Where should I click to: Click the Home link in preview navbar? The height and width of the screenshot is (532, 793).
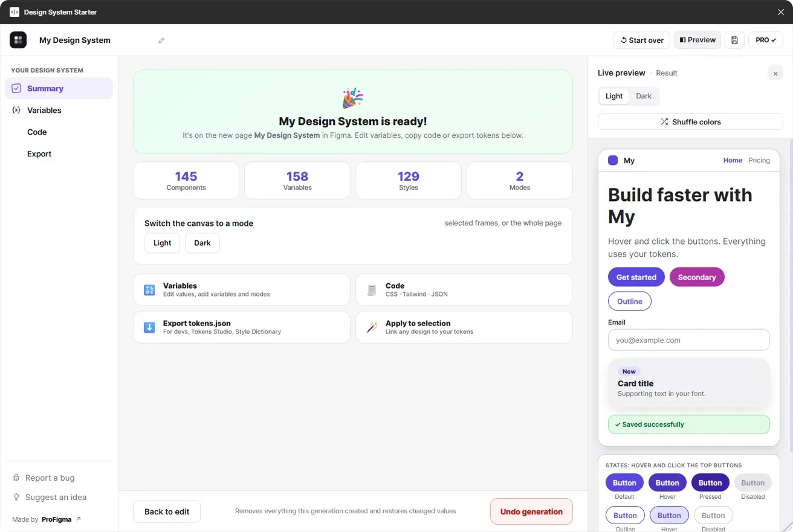pos(733,161)
